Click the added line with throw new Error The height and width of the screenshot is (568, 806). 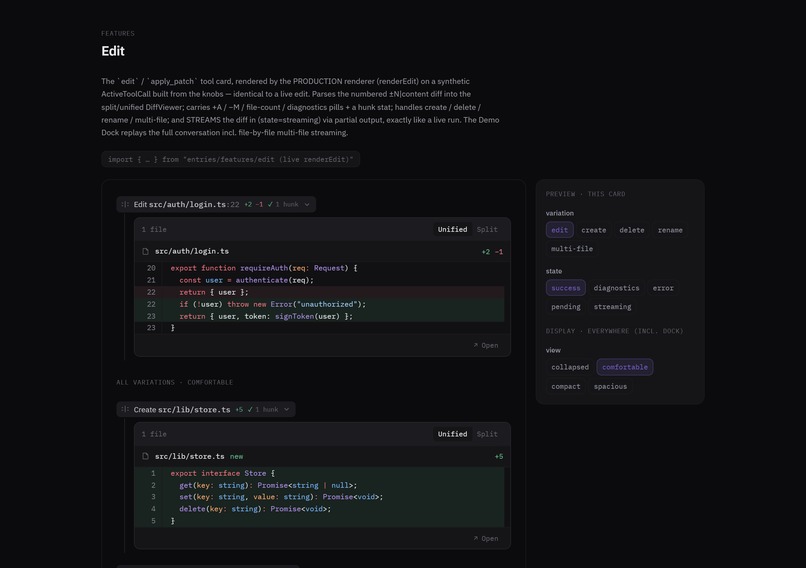(x=319, y=304)
